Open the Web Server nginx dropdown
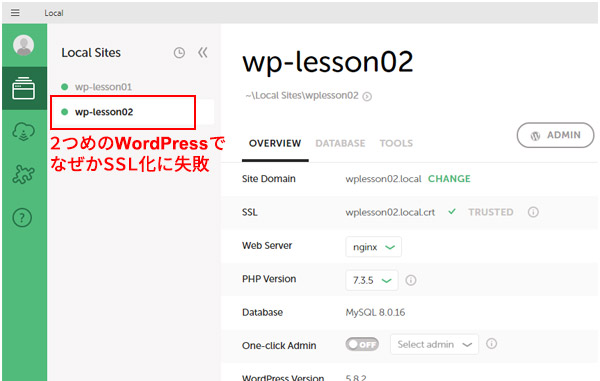 (373, 247)
